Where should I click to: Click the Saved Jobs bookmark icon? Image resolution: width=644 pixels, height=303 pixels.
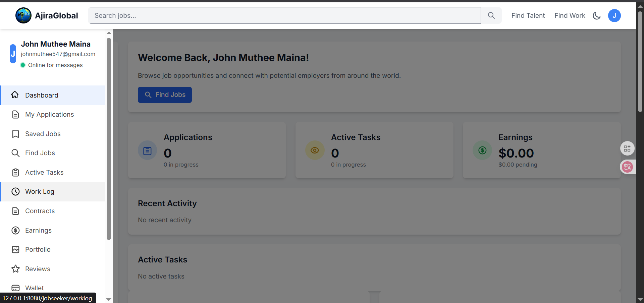15,134
